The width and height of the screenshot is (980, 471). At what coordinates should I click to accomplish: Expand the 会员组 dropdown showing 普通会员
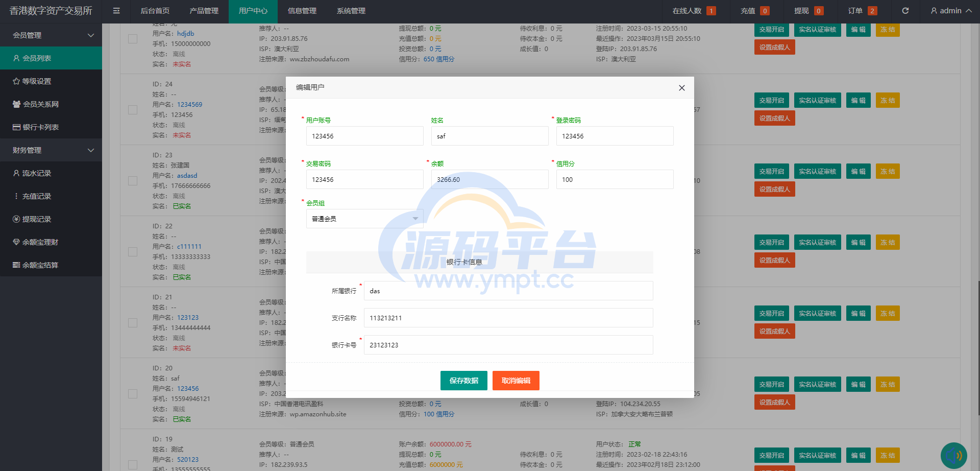click(364, 219)
